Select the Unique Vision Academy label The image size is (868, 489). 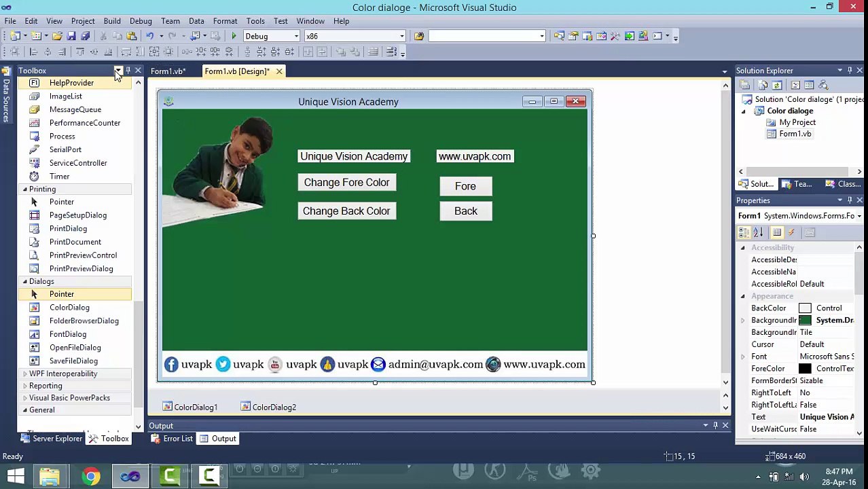(x=354, y=156)
